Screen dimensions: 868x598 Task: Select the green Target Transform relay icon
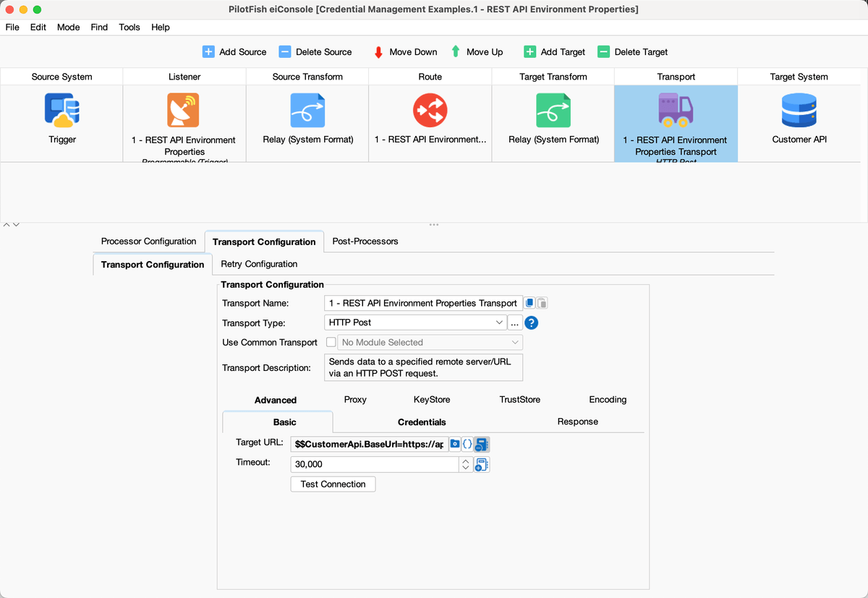(553, 111)
